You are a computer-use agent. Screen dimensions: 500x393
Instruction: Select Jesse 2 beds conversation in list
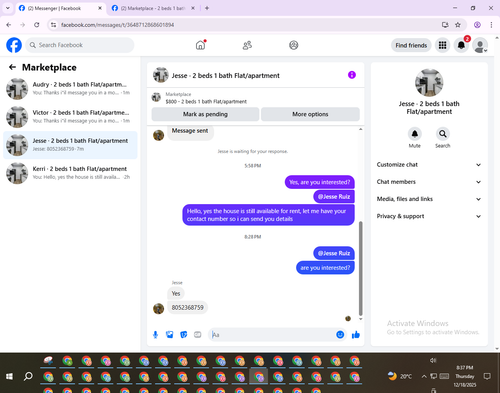tap(70, 145)
